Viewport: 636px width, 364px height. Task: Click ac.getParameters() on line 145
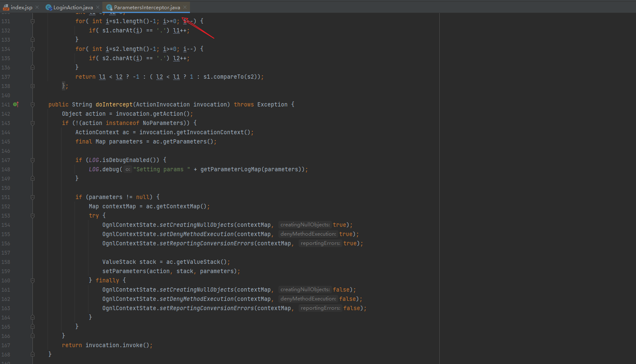click(183, 141)
